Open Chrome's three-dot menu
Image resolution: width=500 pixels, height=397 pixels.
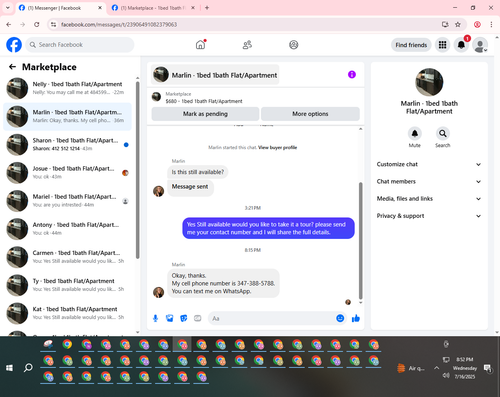[x=491, y=24]
